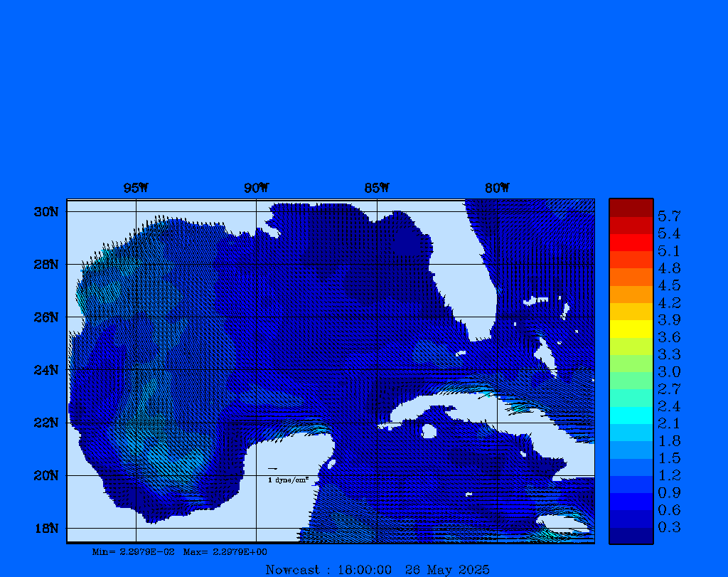Click the dark red top swatch of legend
Viewport: 728px width, 577px height.
pos(631,207)
